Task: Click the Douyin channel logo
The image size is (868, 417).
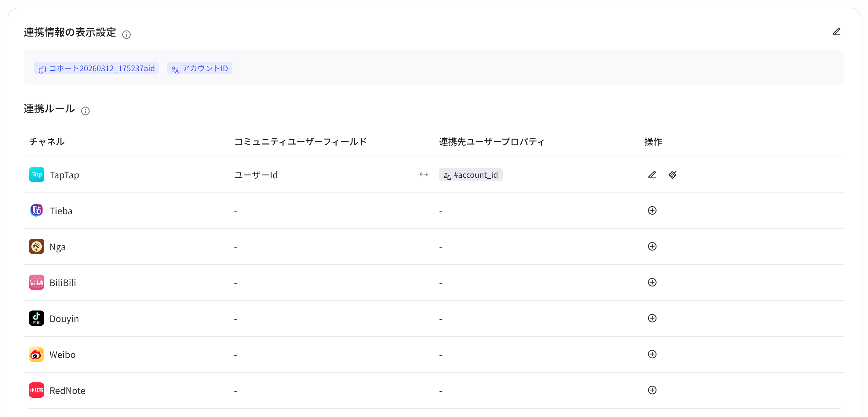Action: (36, 318)
